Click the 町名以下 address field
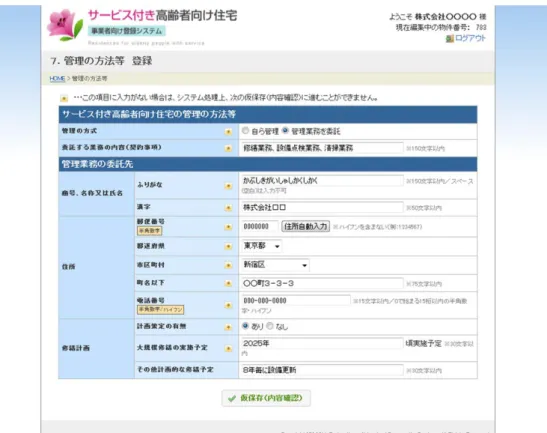The image size is (547, 433). (x=322, y=283)
